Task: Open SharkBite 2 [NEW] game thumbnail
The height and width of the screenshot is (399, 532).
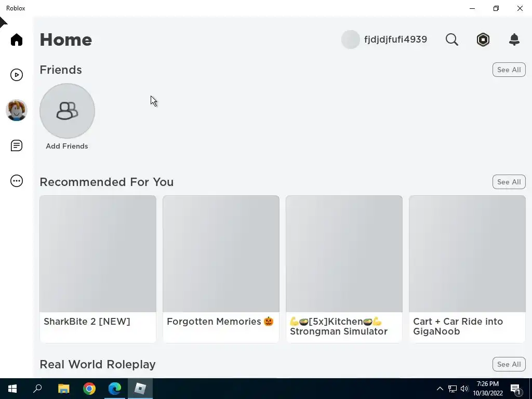Action: click(x=98, y=254)
